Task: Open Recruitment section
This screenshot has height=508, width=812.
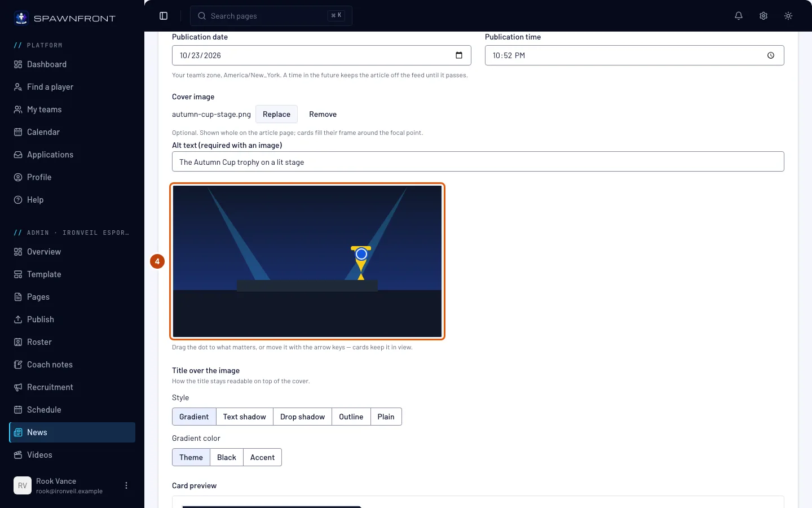Action: click(x=72, y=387)
